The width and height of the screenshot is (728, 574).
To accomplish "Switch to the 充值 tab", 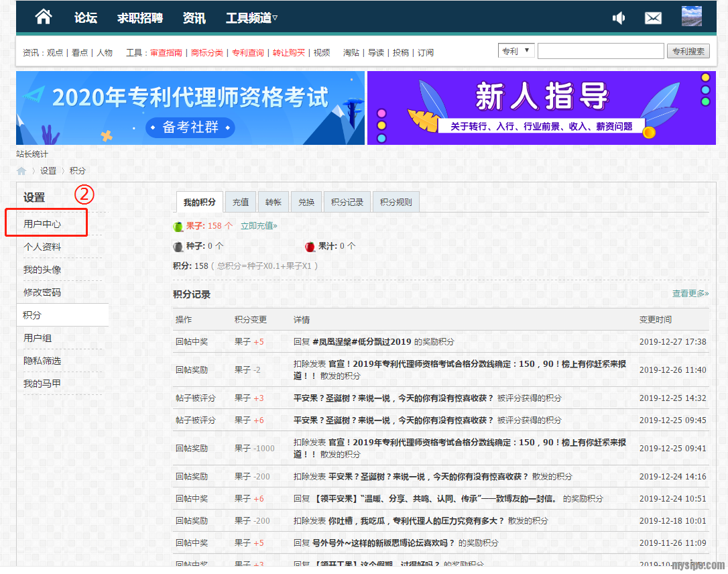I will click(241, 203).
